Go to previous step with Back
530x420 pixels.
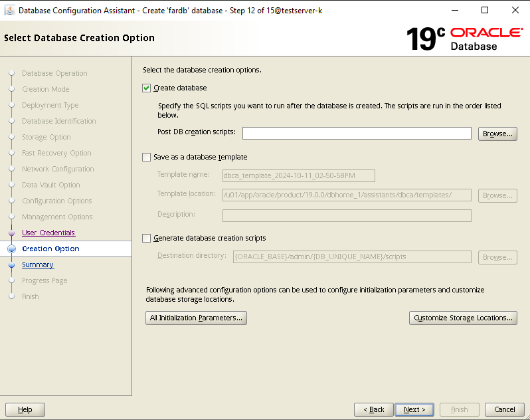pos(374,409)
